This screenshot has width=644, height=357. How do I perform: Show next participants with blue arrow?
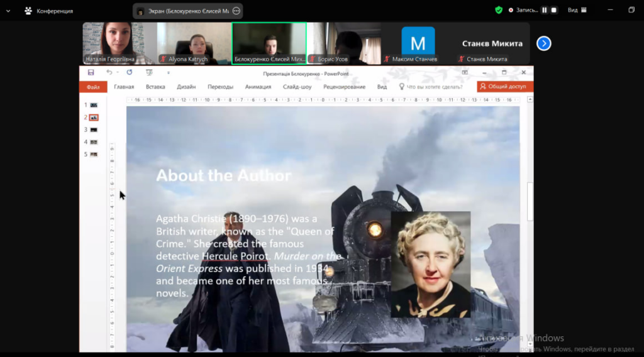544,43
